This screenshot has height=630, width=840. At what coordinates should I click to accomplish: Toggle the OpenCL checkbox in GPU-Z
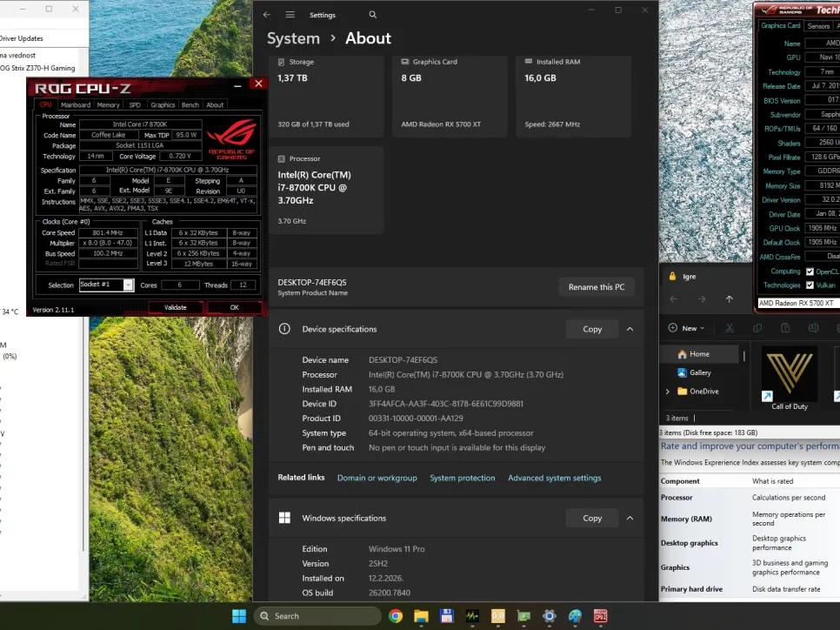click(x=810, y=271)
